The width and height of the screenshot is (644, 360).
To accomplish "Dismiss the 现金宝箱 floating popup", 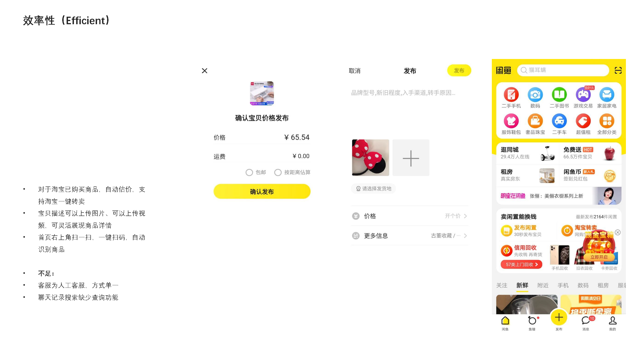I will [617, 232].
